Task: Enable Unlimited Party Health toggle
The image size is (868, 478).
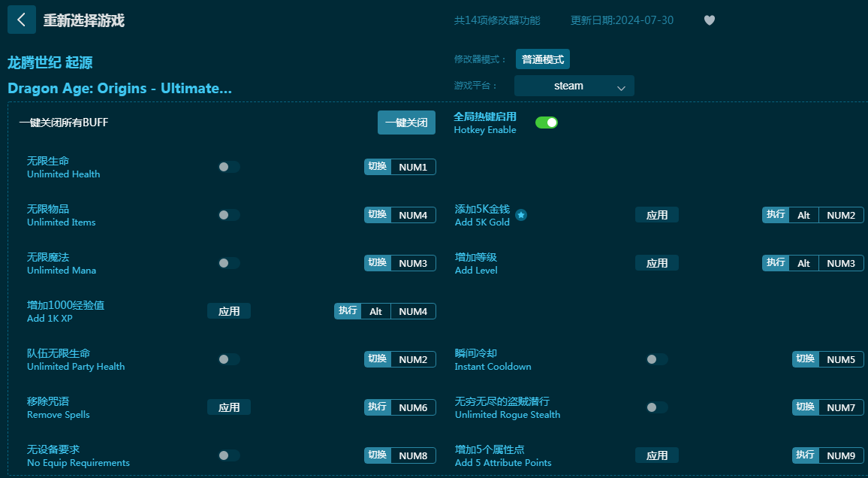Action: click(x=228, y=359)
